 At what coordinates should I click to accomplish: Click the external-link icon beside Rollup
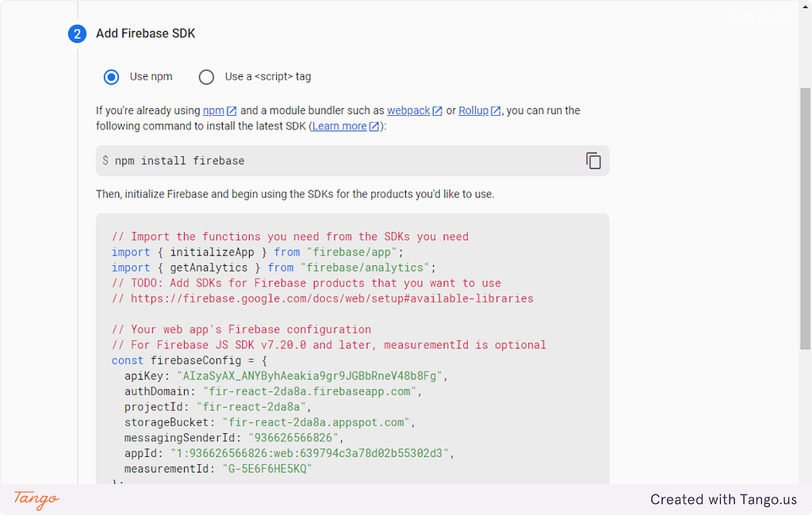pyautogui.click(x=496, y=111)
